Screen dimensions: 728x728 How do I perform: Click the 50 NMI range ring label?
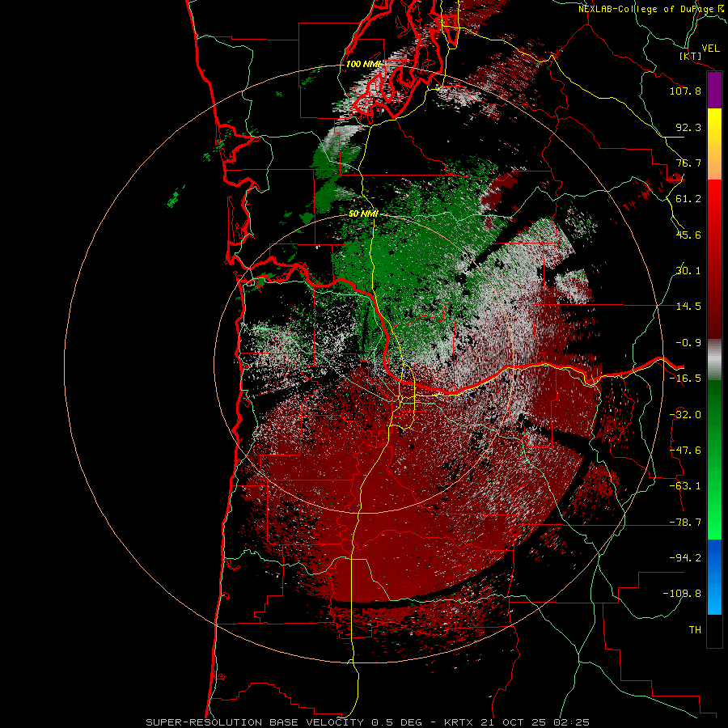363,214
